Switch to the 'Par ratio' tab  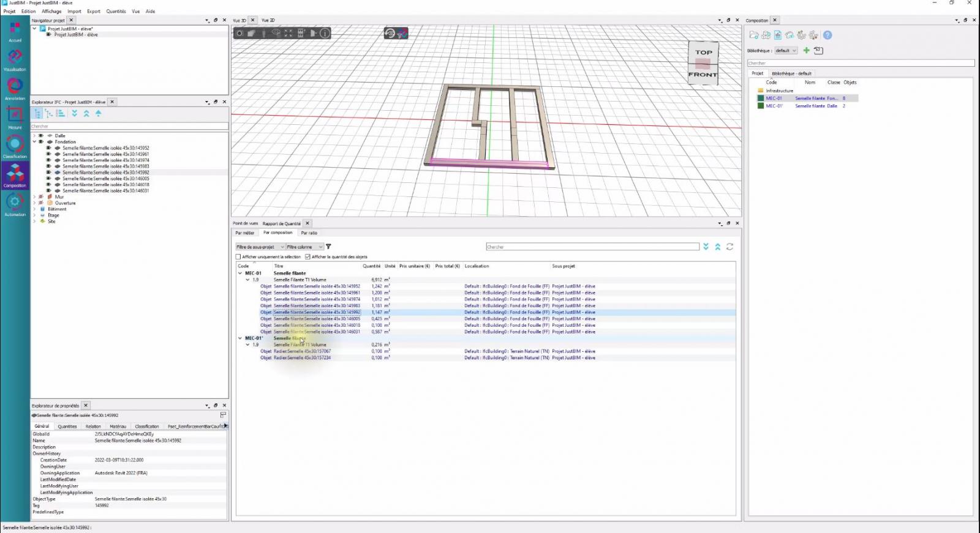tap(309, 233)
